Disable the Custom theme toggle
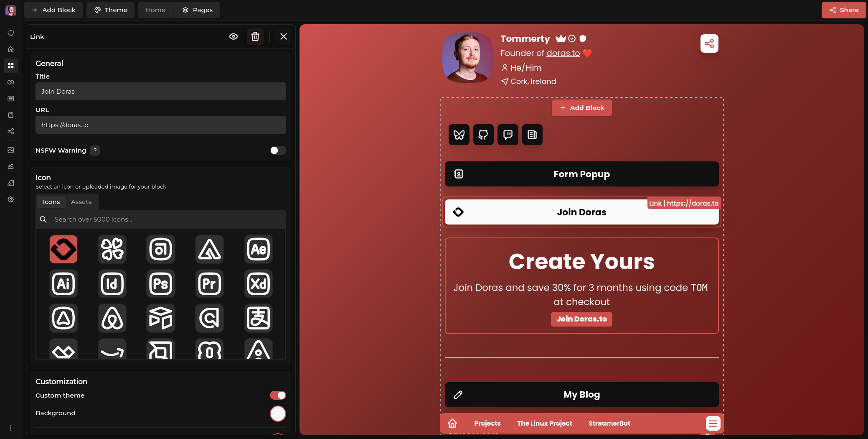The width and height of the screenshot is (868, 439). tap(277, 396)
